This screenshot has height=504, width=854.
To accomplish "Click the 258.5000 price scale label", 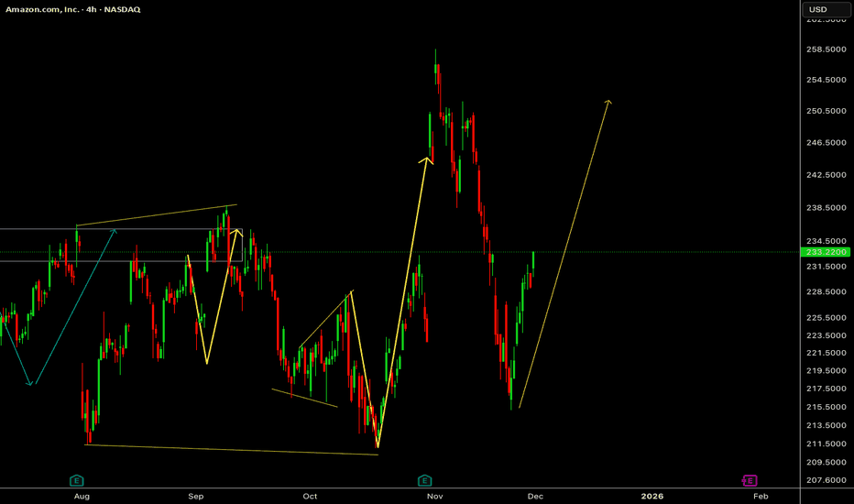I will 827,49.
